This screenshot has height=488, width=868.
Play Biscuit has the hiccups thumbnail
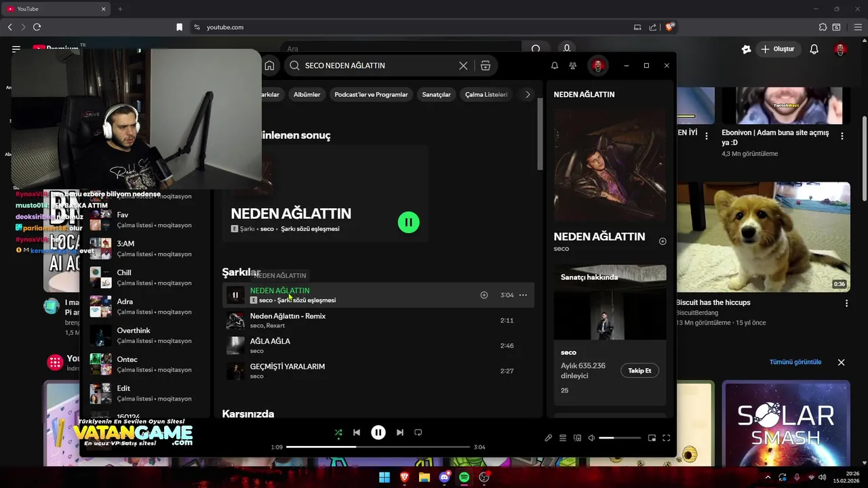click(x=763, y=237)
